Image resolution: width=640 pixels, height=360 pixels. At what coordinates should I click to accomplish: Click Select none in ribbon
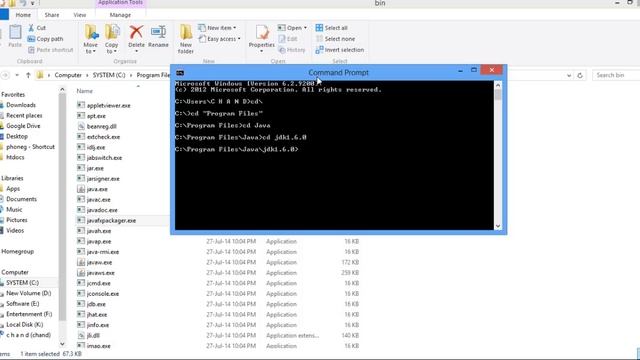[x=335, y=39]
